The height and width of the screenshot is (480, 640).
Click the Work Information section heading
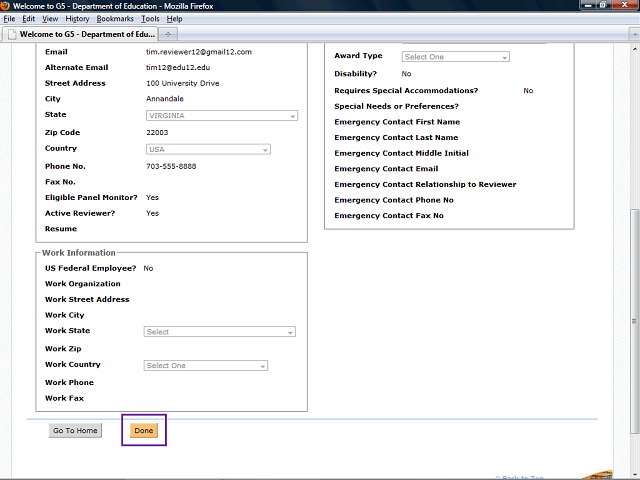click(79, 253)
